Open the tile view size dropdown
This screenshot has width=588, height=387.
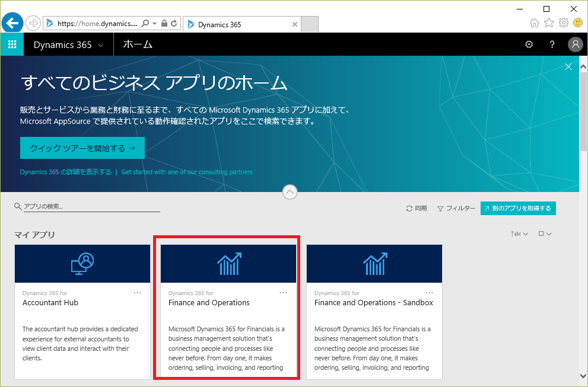[x=545, y=234]
